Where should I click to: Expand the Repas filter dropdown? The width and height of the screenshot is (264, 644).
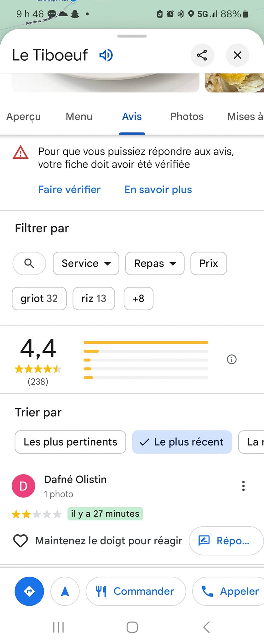coord(155,263)
